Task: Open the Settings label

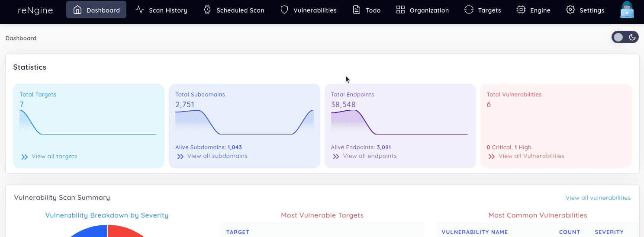Action: [592, 10]
